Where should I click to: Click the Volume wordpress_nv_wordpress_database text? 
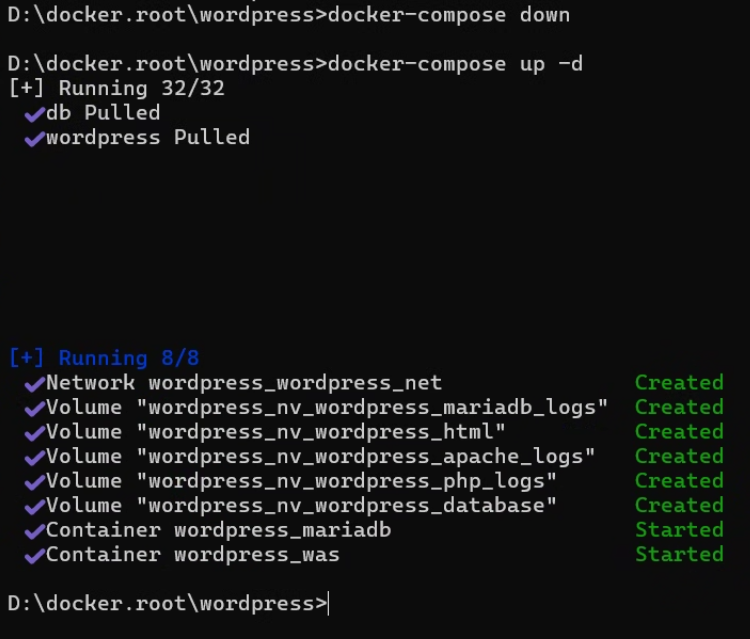[301, 506]
